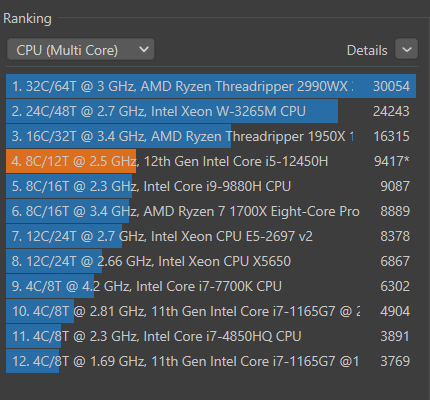Select the i7-1165G7 2.81 GHz entry
The width and height of the screenshot is (430, 400).
coord(211,311)
